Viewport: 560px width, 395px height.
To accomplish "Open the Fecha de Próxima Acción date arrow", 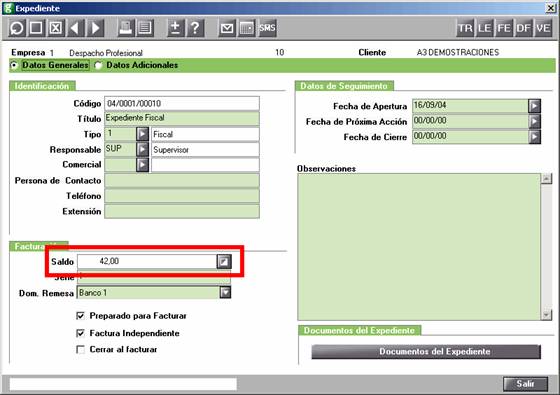I will coord(534,121).
